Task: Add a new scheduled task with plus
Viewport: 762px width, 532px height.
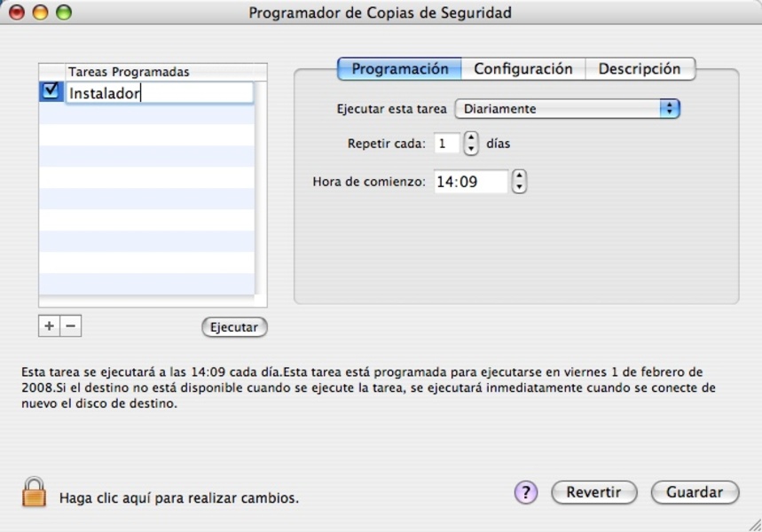Action: point(49,326)
